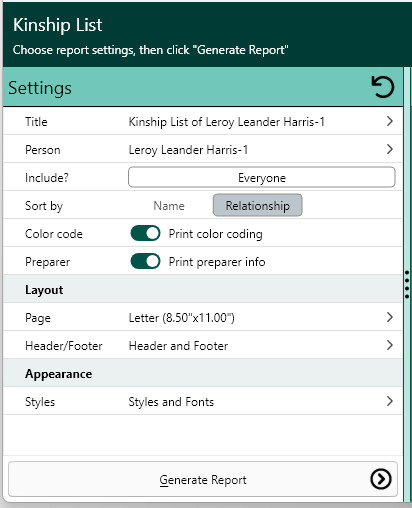Click the Header and Footer value
The height and width of the screenshot is (508, 412).
pos(178,346)
